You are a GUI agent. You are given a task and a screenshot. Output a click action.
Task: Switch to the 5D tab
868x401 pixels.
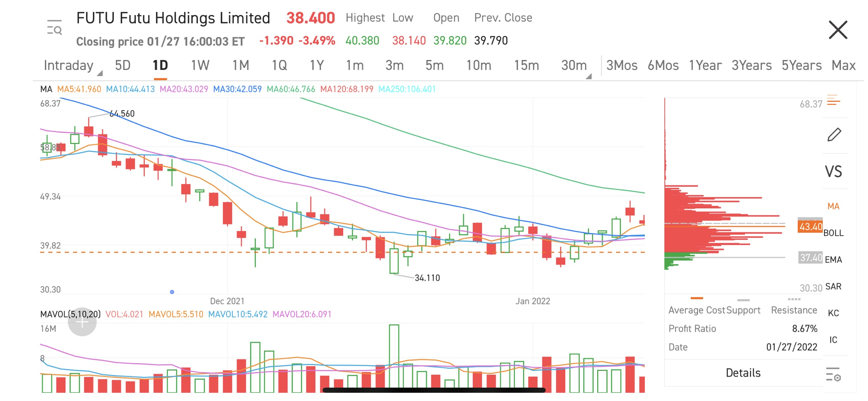(123, 65)
